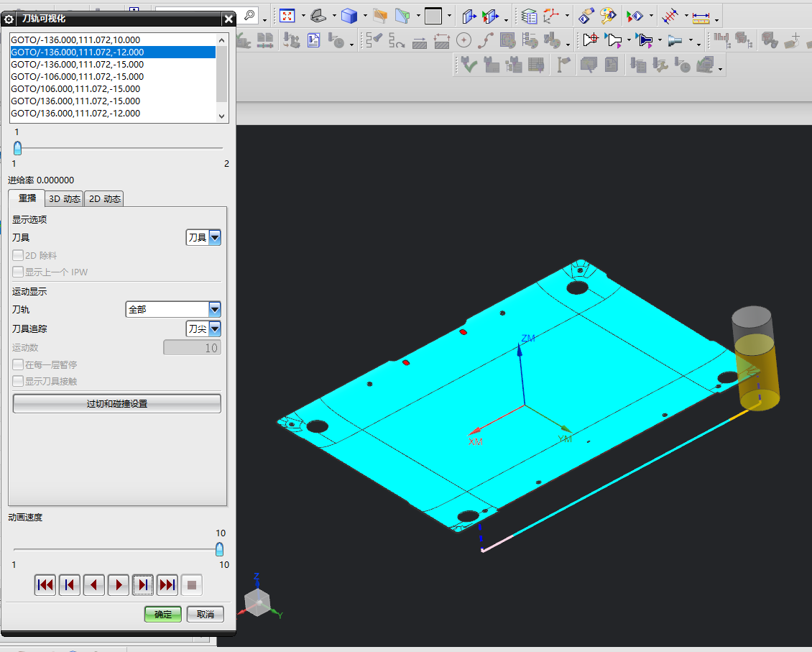Check the 在每一层暂停 option
This screenshot has height=652, width=812.
18,364
